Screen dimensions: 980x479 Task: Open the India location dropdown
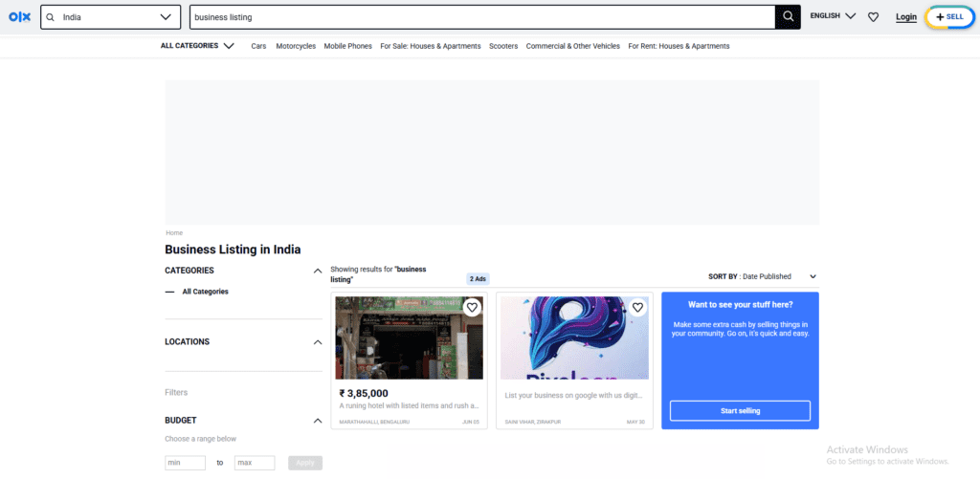coord(166,17)
